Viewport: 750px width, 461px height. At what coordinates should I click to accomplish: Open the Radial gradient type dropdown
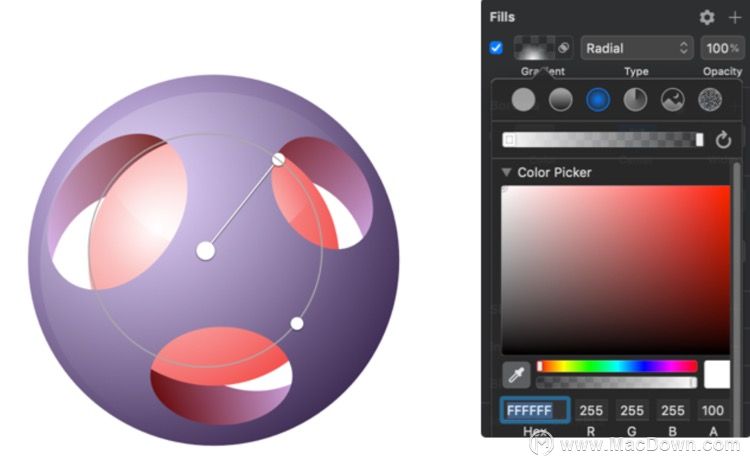[x=637, y=48]
